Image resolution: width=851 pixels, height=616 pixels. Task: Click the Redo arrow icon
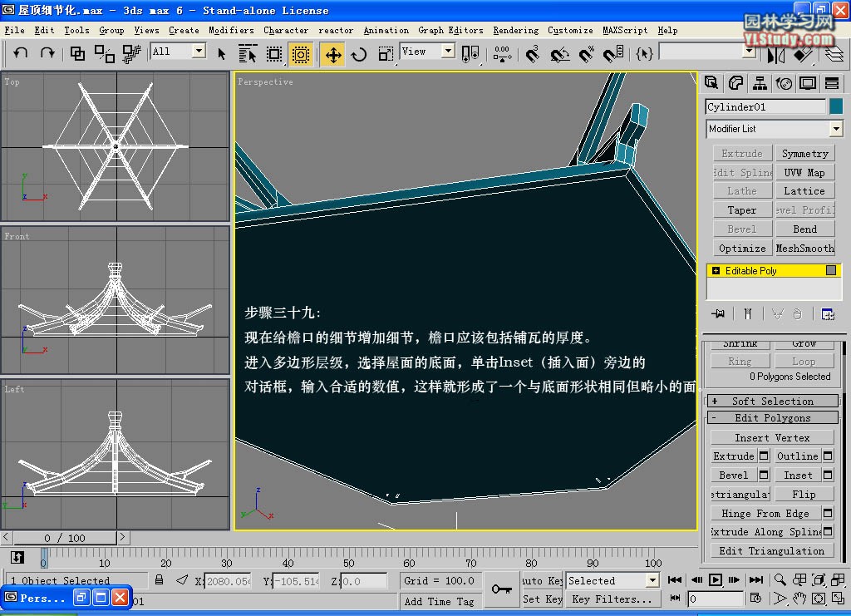(47, 52)
